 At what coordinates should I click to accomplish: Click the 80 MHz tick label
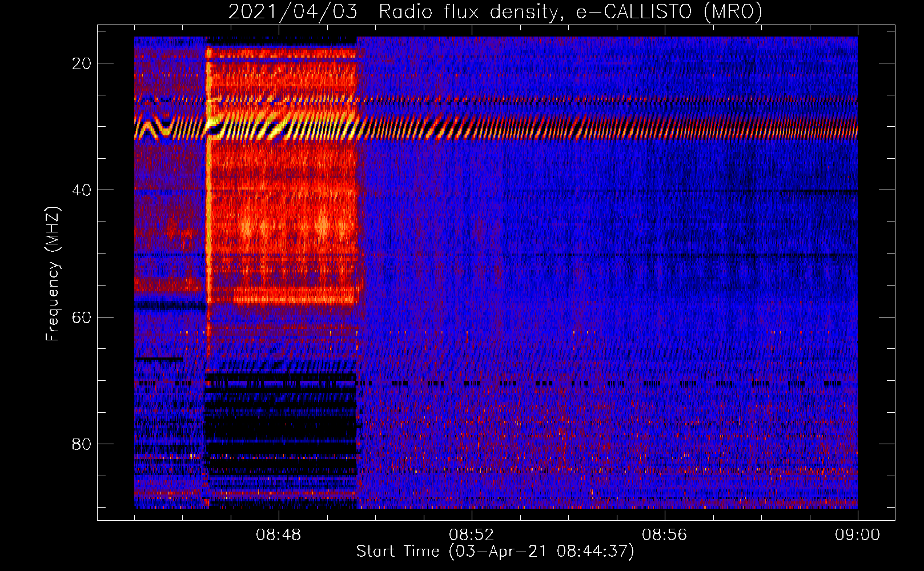coord(82,444)
